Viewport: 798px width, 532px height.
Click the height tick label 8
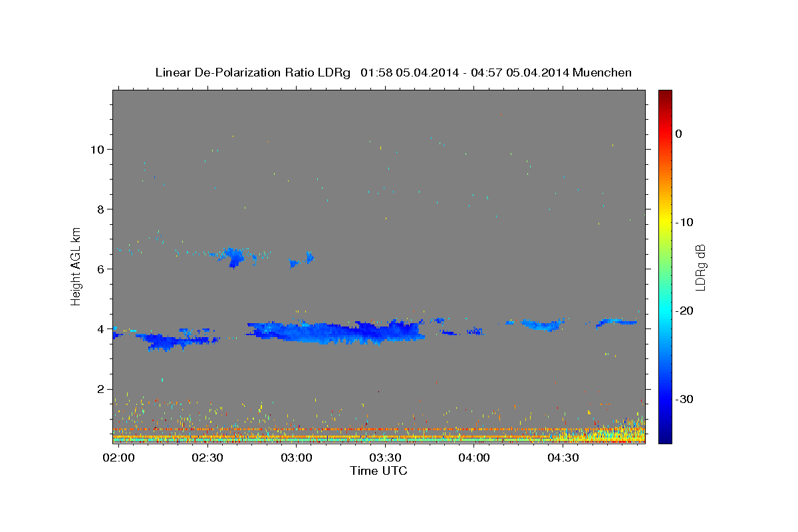[102, 209]
